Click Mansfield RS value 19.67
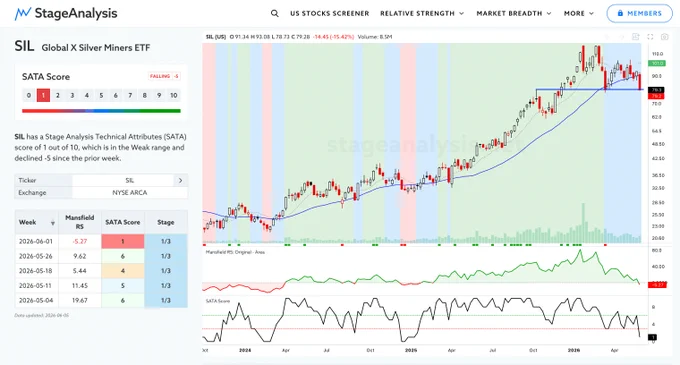680x365 pixels. [x=79, y=300]
